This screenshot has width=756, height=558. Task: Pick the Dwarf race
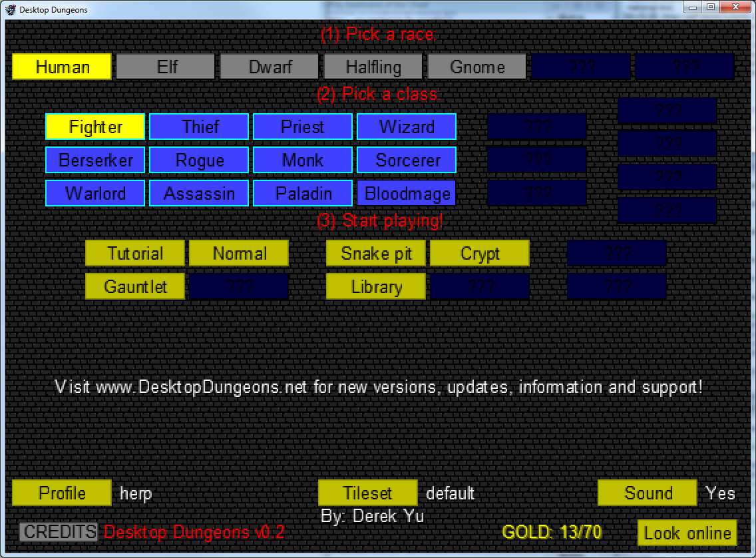tap(269, 67)
